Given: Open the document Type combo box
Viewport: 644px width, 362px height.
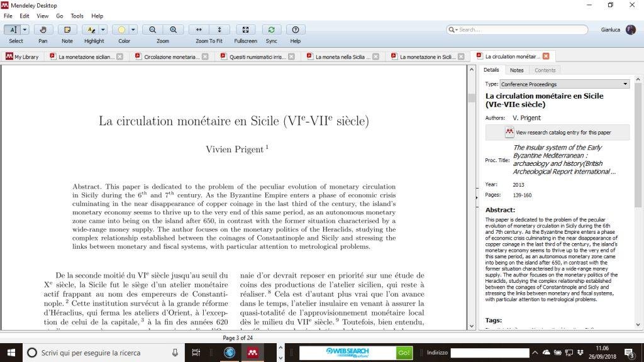Looking at the screenshot, I should pyautogui.click(x=564, y=84).
